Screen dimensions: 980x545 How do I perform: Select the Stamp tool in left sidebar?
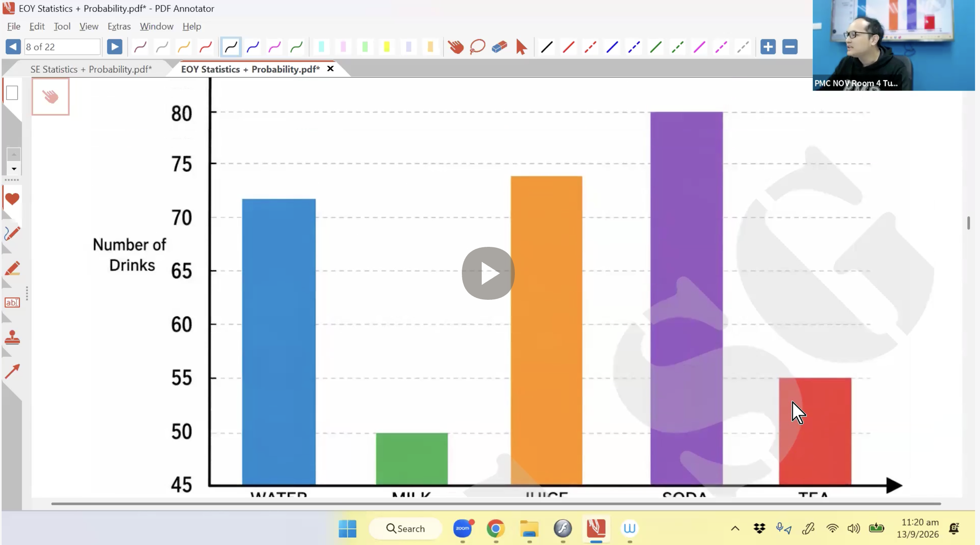[12, 337]
